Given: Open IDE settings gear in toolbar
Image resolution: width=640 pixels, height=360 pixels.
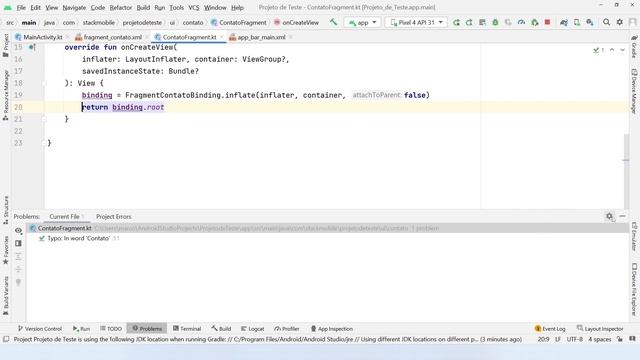Looking at the screenshot, I should tap(620, 22).
